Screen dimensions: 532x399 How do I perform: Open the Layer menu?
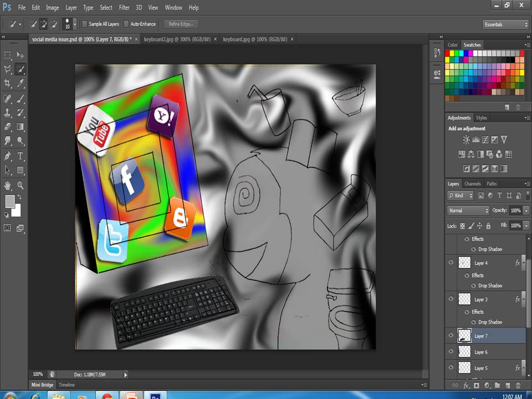pos(71,7)
